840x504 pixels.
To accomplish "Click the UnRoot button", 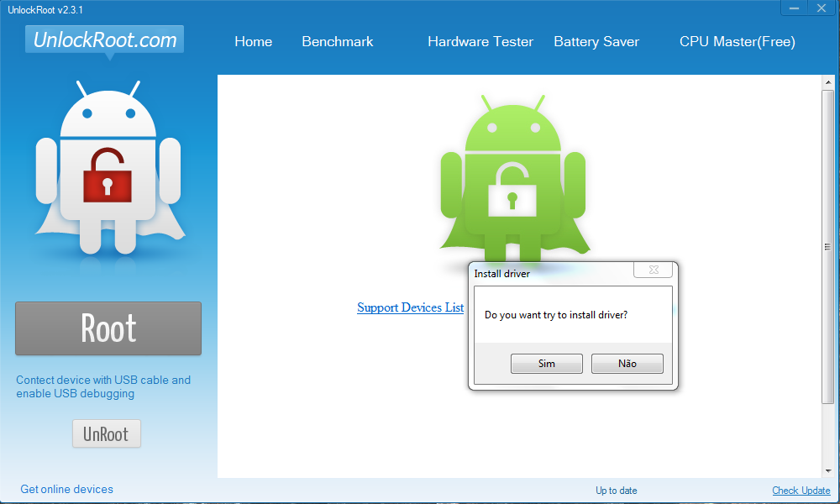I will [107, 433].
